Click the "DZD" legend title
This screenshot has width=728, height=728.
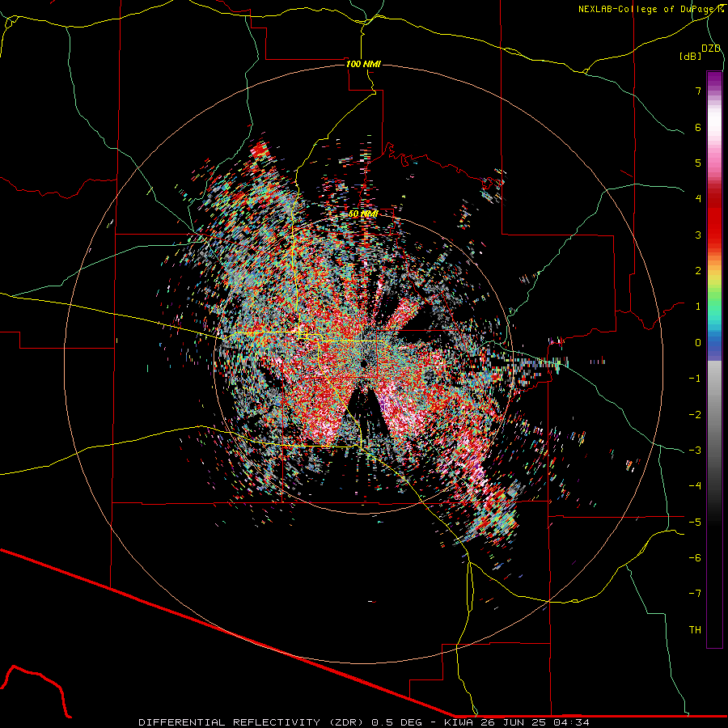(x=711, y=49)
